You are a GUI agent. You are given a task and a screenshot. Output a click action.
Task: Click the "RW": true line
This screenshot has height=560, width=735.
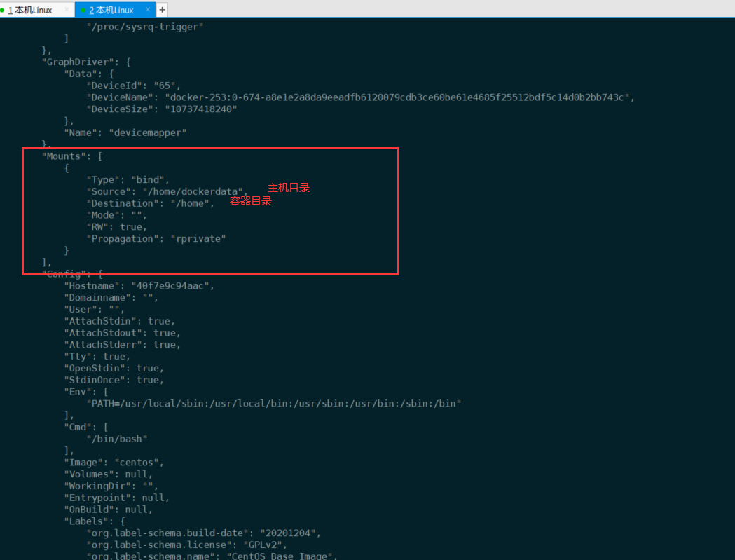point(117,226)
